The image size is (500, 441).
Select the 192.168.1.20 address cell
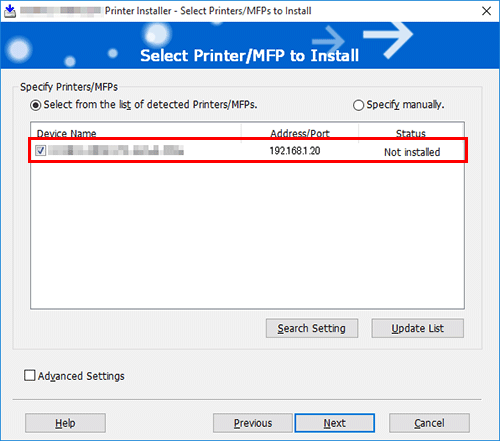point(295,151)
